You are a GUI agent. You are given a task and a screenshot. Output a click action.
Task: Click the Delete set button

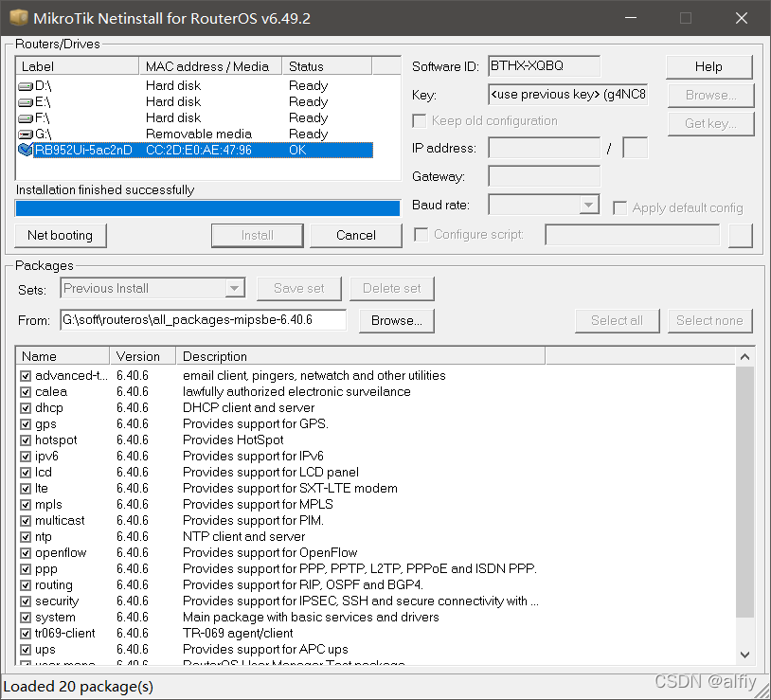coord(392,289)
